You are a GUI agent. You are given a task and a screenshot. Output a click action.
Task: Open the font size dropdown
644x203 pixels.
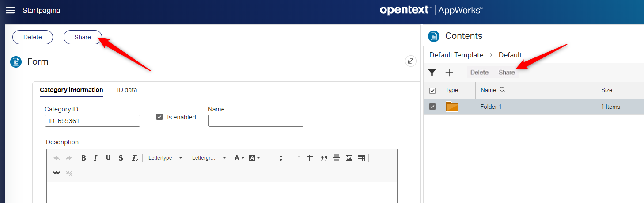[x=208, y=158]
